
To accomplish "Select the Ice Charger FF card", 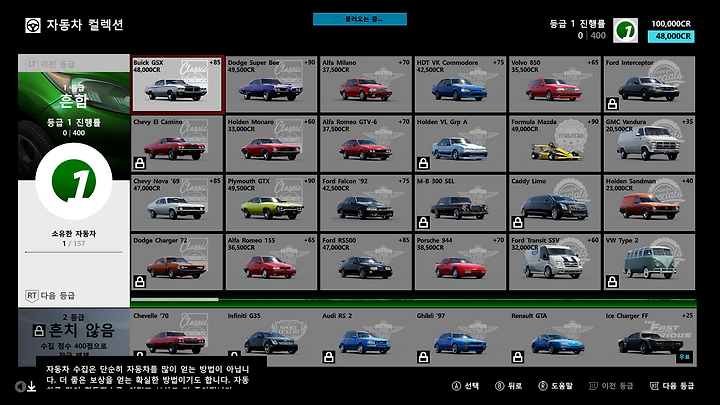I will pyautogui.click(x=649, y=337).
